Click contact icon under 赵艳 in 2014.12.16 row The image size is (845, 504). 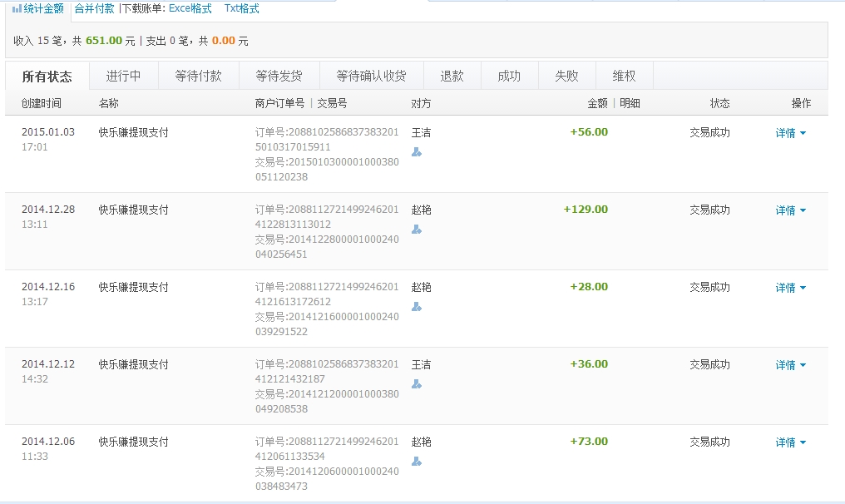(x=417, y=307)
